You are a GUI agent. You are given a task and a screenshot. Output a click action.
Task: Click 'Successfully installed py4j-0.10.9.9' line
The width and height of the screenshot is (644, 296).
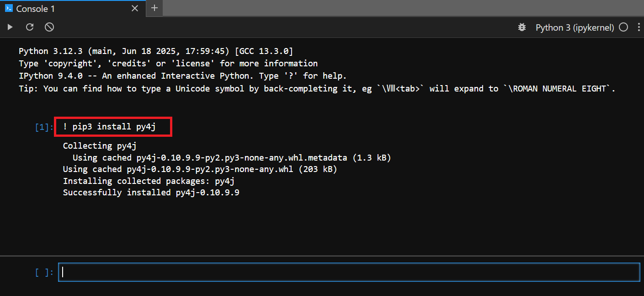point(151,193)
